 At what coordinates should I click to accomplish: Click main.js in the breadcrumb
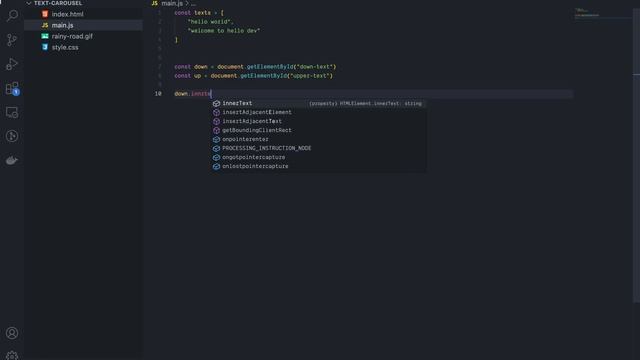pyautogui.click(x=172, y=3)
